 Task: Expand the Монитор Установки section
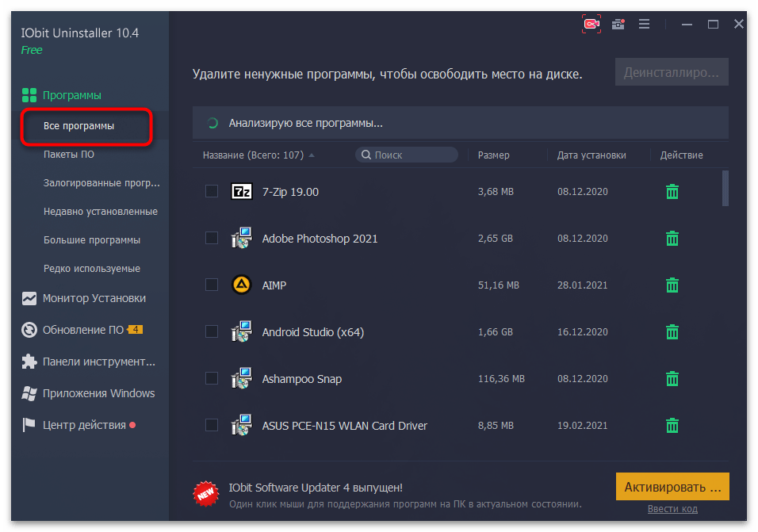click(x=94, y=299)
